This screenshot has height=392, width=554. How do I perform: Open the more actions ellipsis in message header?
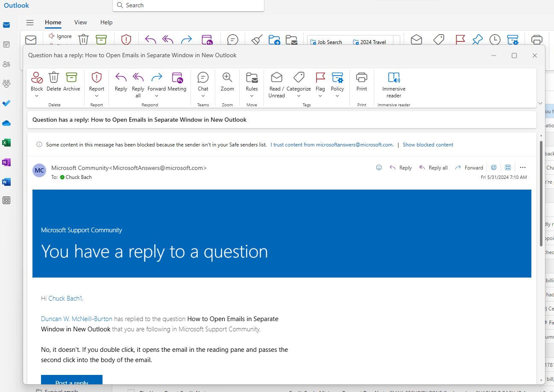pos(523,167)
